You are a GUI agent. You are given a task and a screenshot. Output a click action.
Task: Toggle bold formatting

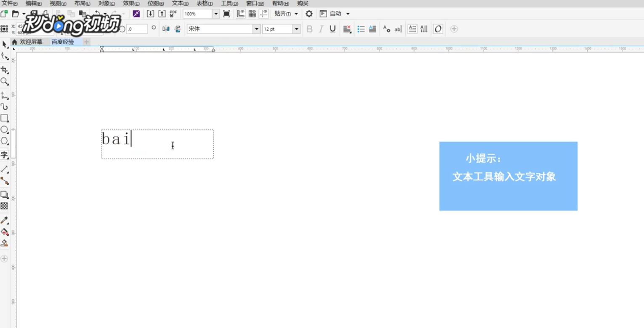coord(309,29)
